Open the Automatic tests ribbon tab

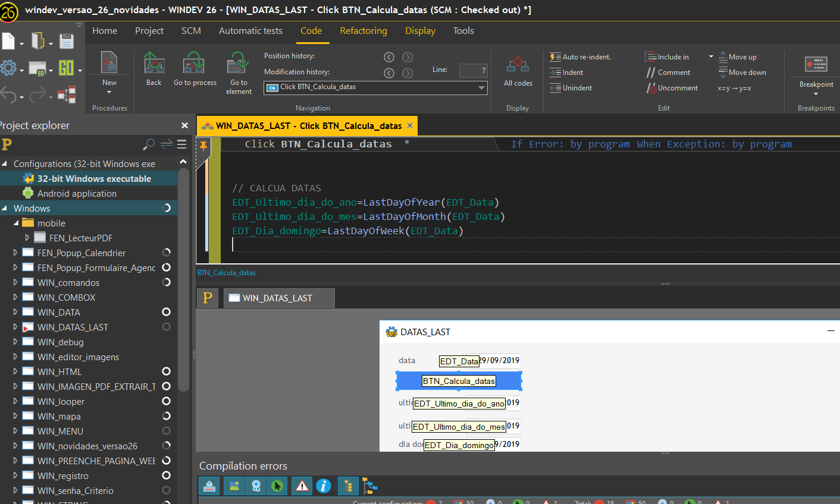click(x=250, y=30)
